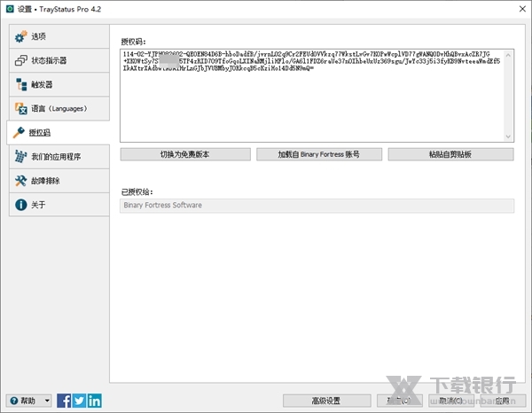Open the Facebook social icon
The image size is (532, 413).
[x=64, y=401]
